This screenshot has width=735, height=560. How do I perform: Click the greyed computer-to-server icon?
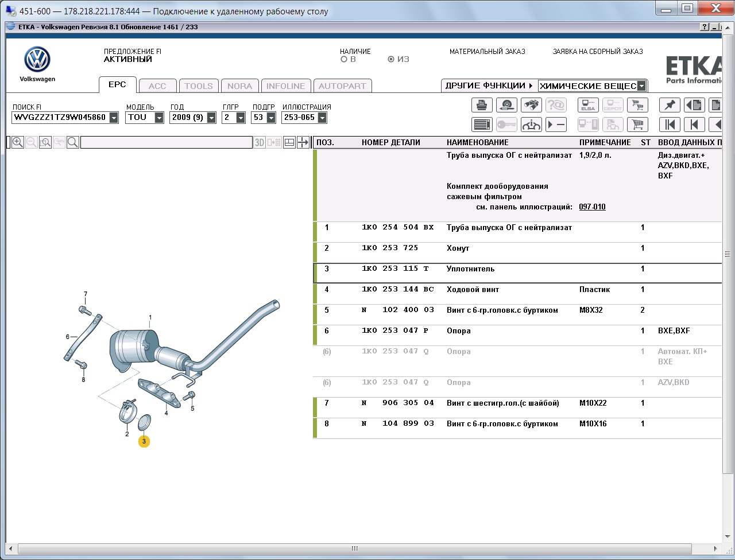tap(588, 124)
